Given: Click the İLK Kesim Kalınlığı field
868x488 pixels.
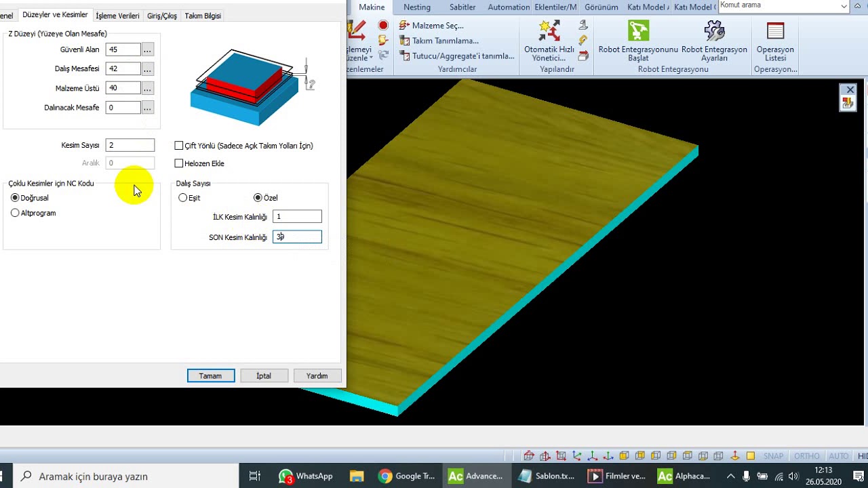Looking at the screenshot, I should (x=297, y=216).
